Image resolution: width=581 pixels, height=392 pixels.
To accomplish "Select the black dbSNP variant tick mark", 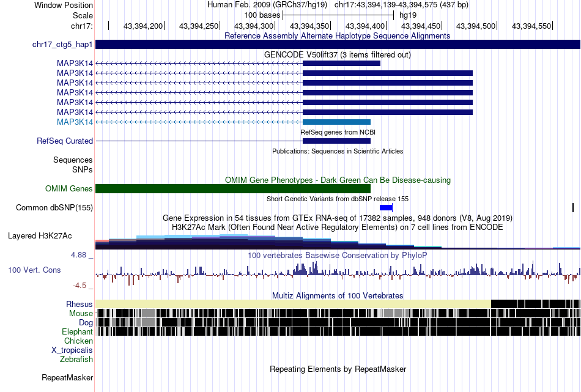I will tap(573, 207).
